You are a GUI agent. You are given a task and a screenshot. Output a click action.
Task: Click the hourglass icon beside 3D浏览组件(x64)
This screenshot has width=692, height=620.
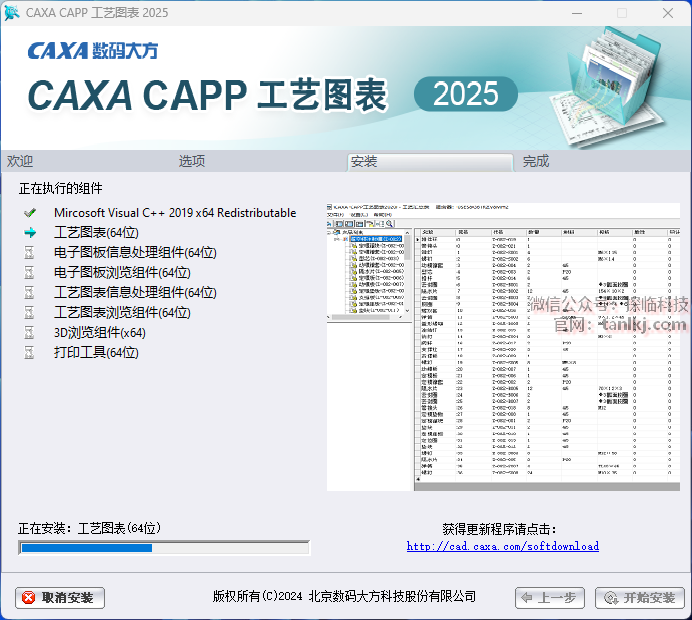(x=30, y=333)
